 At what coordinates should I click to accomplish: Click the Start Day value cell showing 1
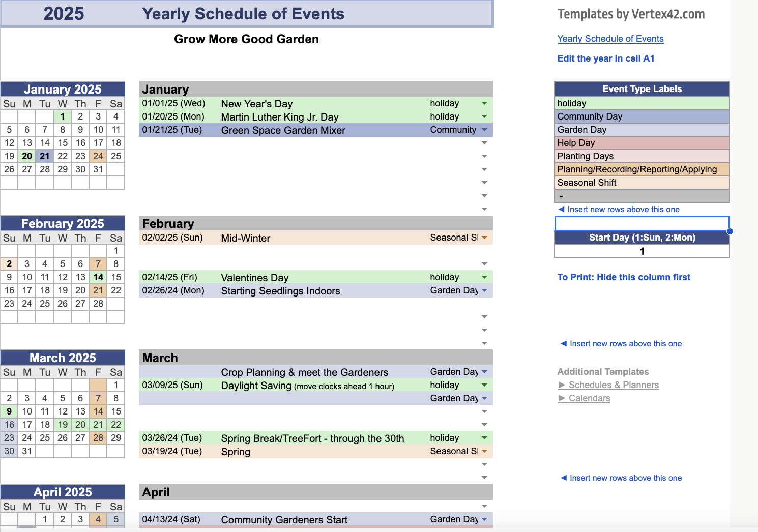(642, 251)
